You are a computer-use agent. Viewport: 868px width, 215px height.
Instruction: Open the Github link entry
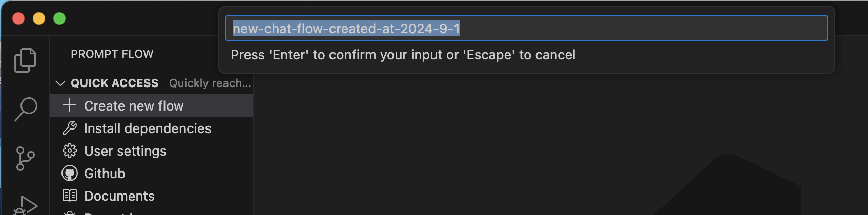pyautogui.click(x=105, y=174)
